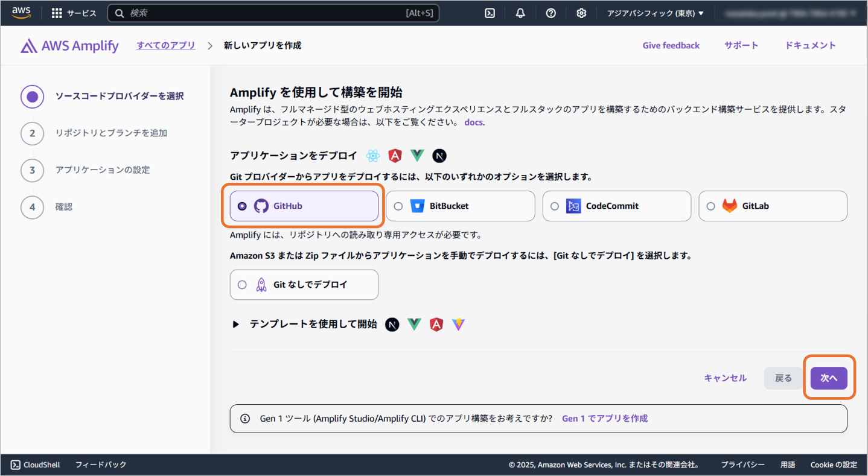Click Angular icon in template row
This screenshot has height=476, width=868.
click(x=436, y=325)
